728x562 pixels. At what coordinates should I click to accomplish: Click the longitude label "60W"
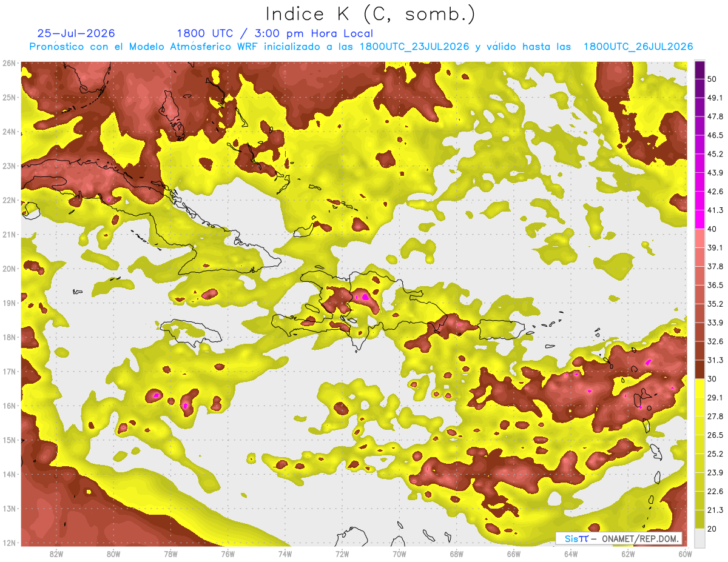[686, 554]
